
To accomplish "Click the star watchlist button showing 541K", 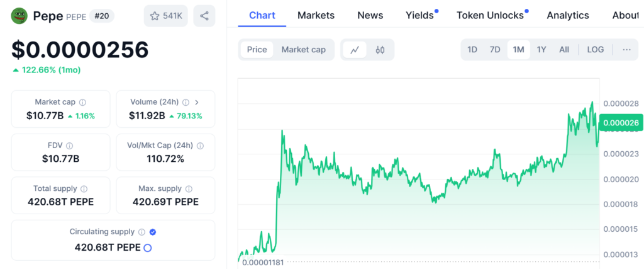I will click(165, 16).
